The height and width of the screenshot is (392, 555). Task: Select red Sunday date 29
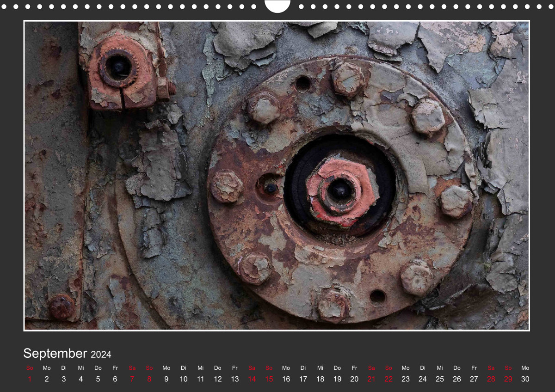pyautogui.click(x=508, y=379)
